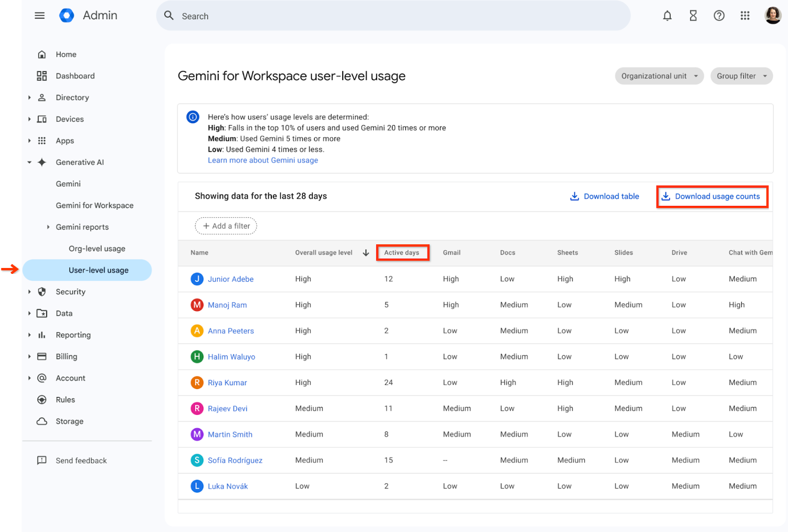Open user Luka Novák
This screenshot has width=788, height=532.
pyautogui.click(x=228, y=486)
